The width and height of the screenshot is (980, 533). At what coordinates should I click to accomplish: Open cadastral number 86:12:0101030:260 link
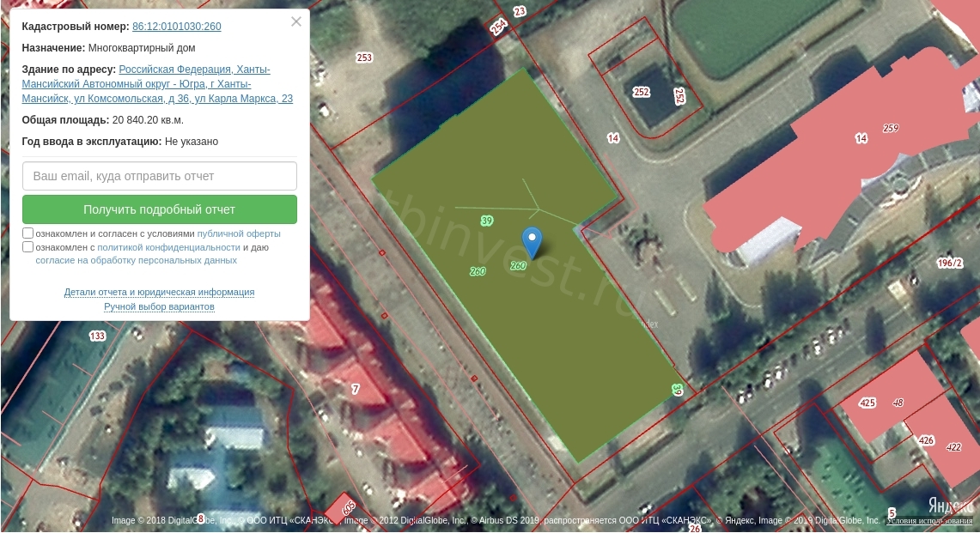click(176, 27)
